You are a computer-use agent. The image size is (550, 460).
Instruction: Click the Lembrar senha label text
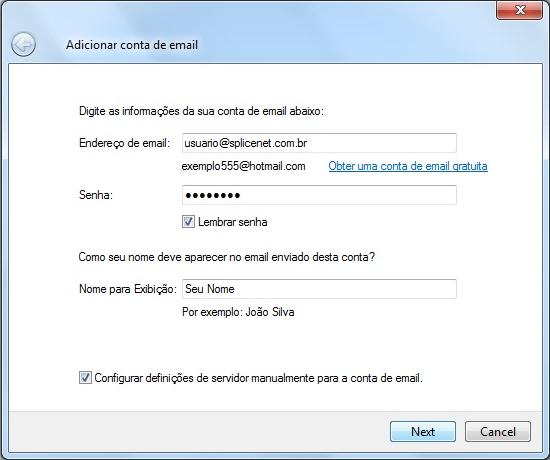coord(233,222)
